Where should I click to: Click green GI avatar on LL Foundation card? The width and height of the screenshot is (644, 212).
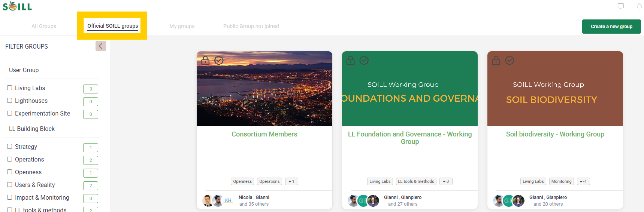pos(363,201)
